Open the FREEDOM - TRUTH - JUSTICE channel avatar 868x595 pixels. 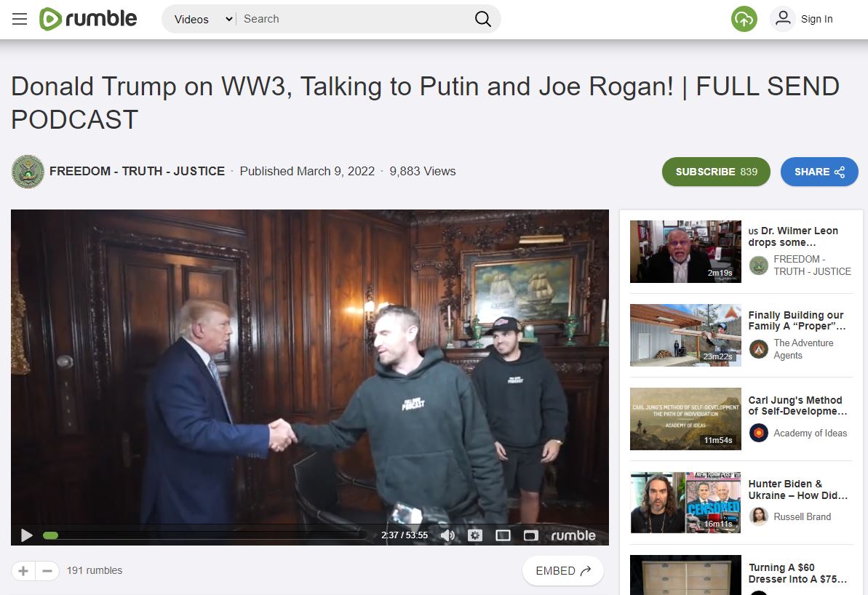pyautogui.click(x=28, y=172)
